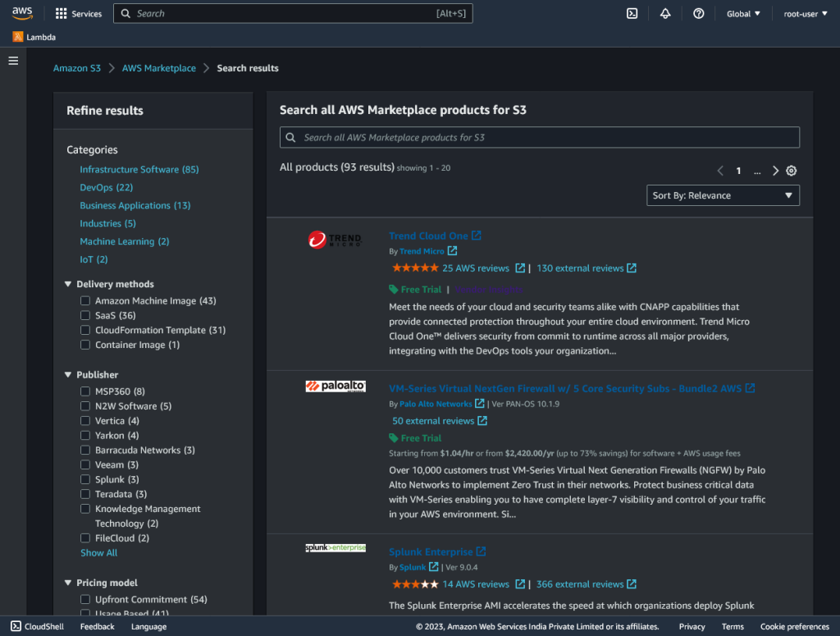Click the Free Trial tag for Trend Cloud One
This screenshot has width=840, height=636.
[x=415, y=290]
